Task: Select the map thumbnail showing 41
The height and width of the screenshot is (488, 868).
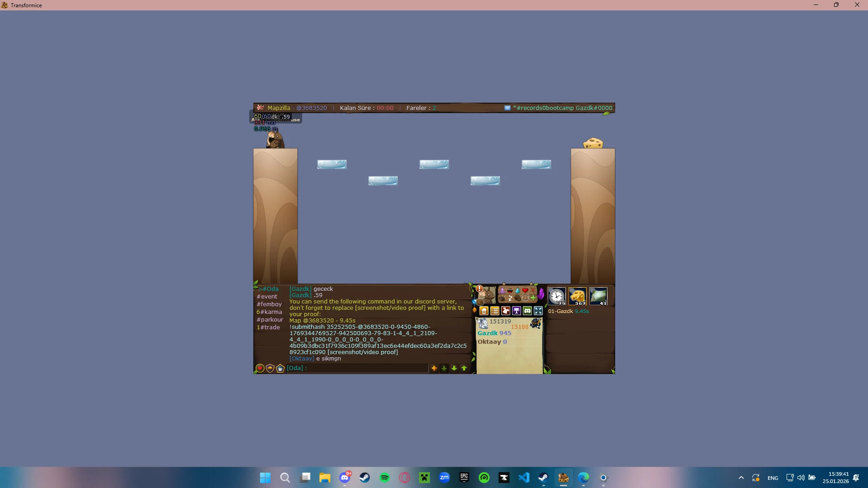Action: [x=598, y=297]
